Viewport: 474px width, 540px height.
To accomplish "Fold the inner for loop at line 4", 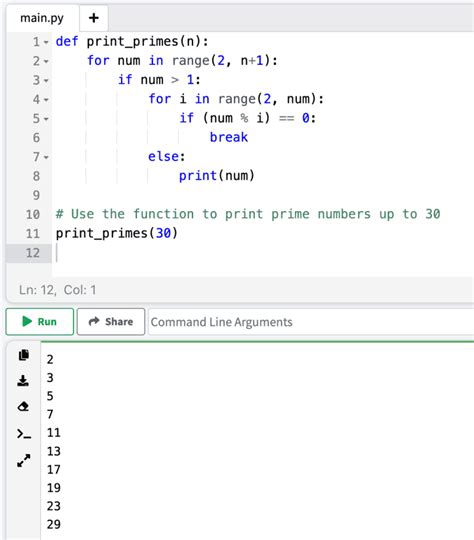I will (46, 100).
